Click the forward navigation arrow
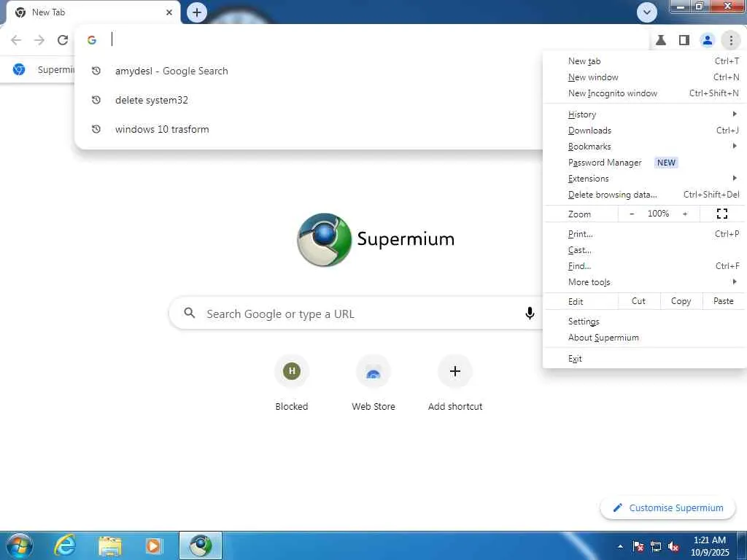The image size is (747, 560). [39, 40]
